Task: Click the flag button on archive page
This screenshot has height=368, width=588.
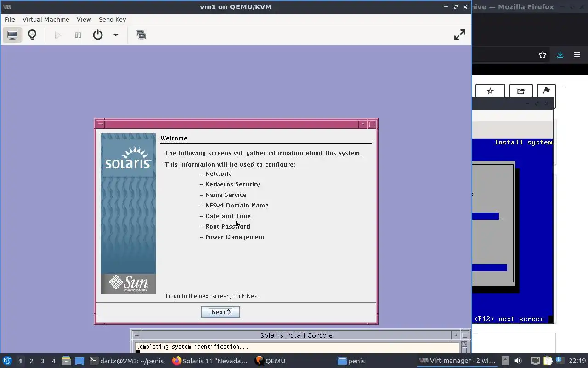Action: [546, 91]
